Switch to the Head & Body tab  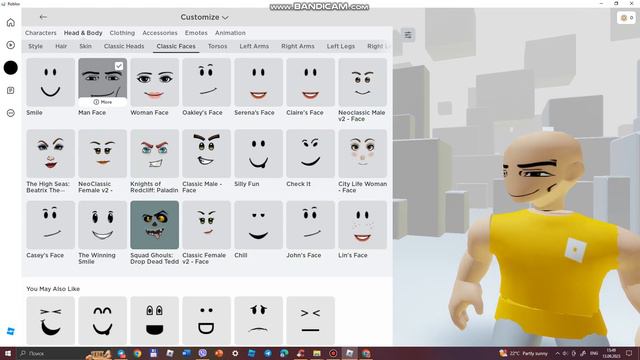point(83,33)
